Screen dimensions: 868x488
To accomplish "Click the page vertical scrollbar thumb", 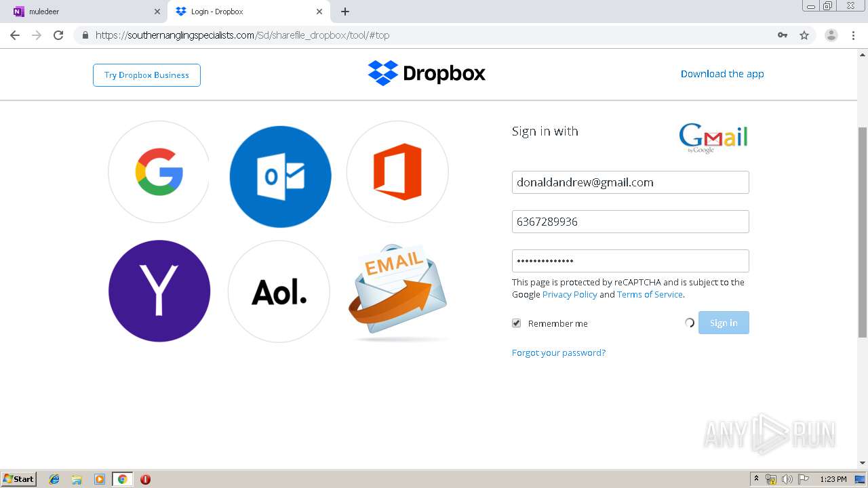I will point(863,232).
